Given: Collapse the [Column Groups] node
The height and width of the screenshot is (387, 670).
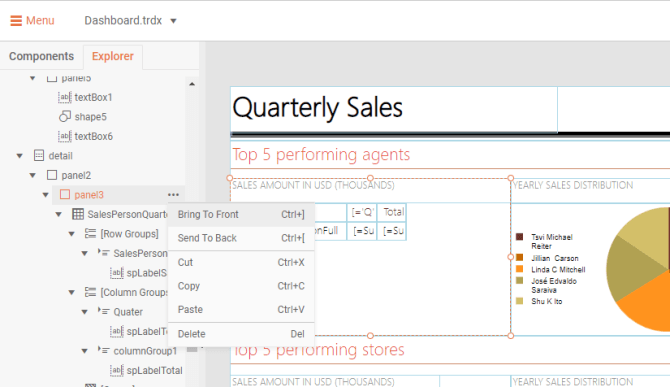Looking at the screenshot, I should coord(72,292).
